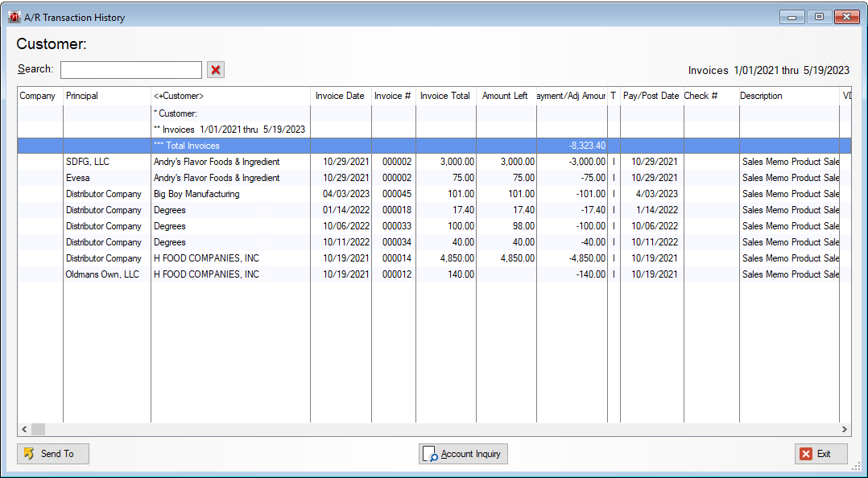Close the window with the title bar X
This screenshot has width=868, height=478.
tap(847, 17)
